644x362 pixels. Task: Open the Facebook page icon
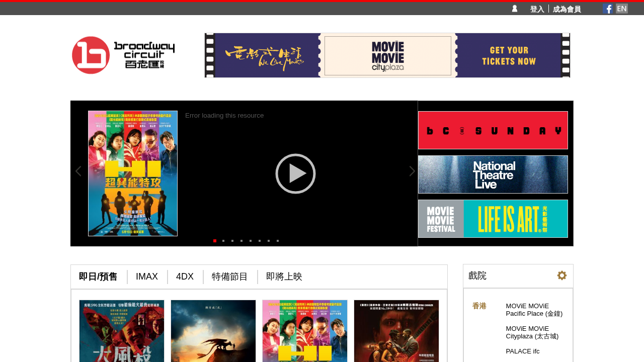coord(608,9)
